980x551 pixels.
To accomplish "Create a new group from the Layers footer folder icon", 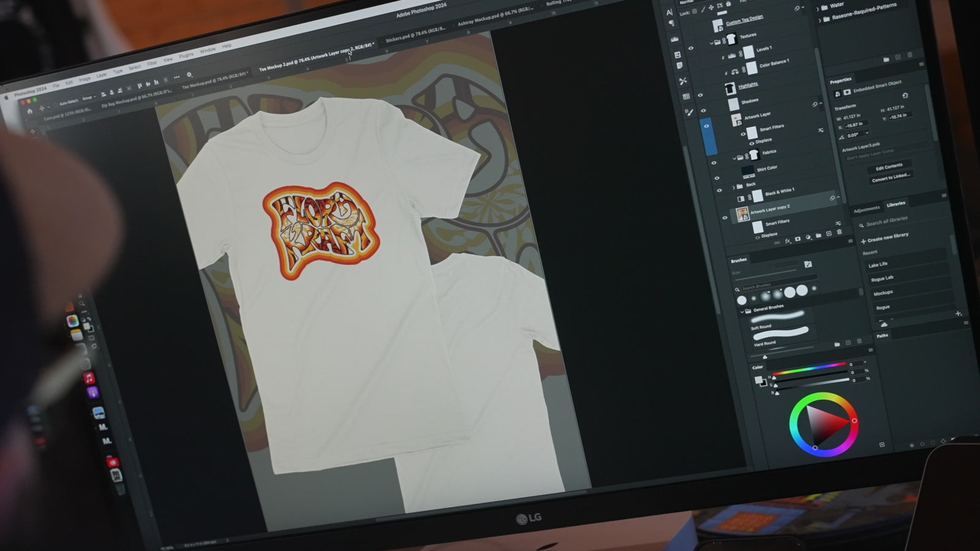I will tap(818, 236).
